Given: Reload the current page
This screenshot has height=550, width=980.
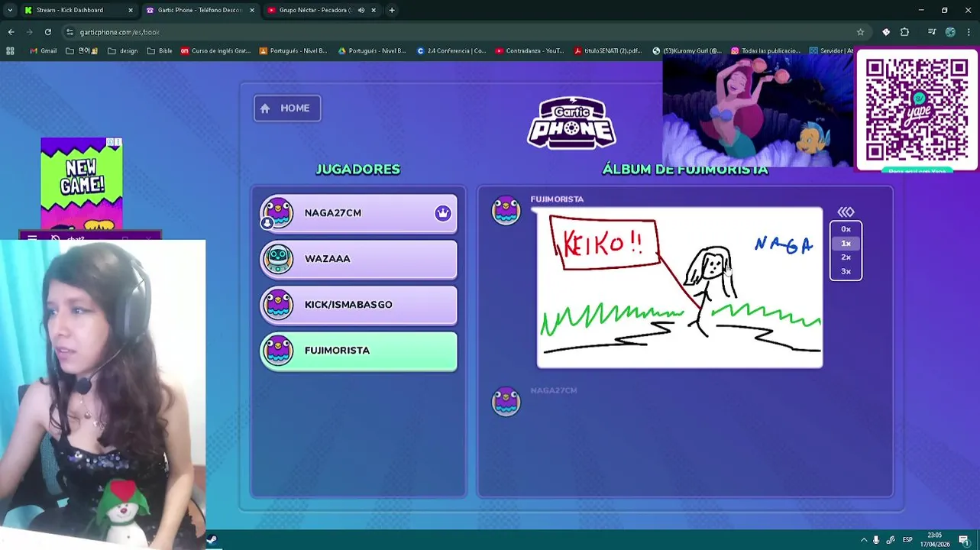Looking at the screenshot, I should (47, 32).
